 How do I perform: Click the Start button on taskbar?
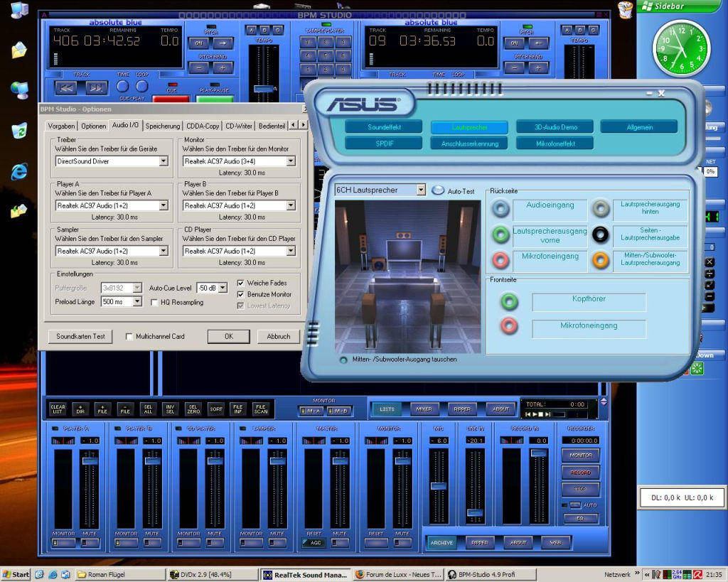point(16,575)
